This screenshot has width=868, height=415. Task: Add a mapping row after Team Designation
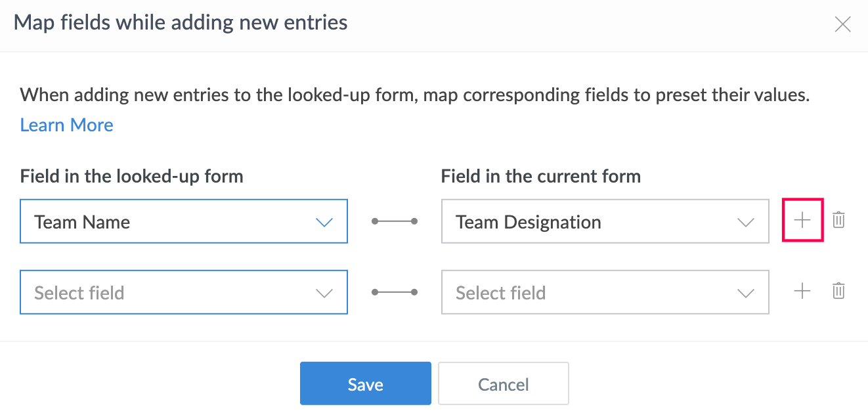point(802,221)
